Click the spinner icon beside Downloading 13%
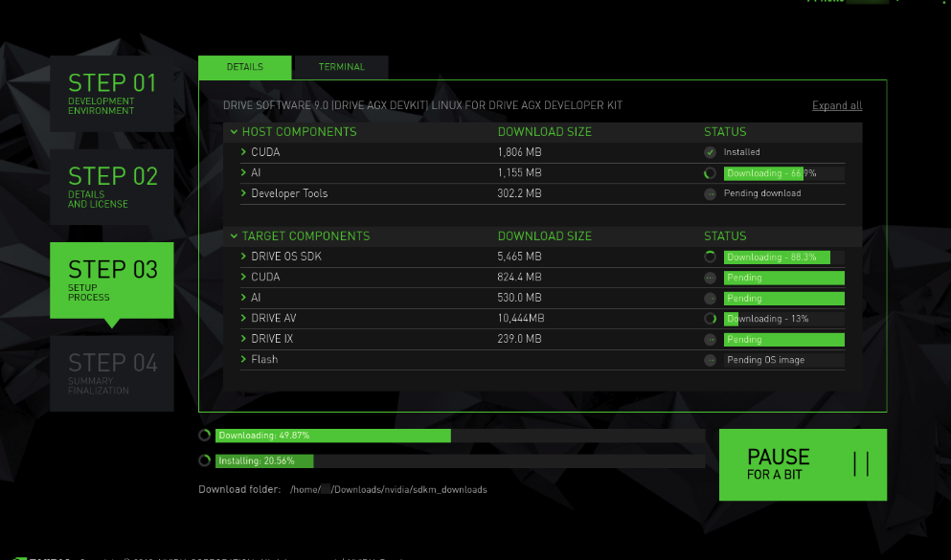The image size is (951, 560). pyautogui.click(x=711, y=319)
